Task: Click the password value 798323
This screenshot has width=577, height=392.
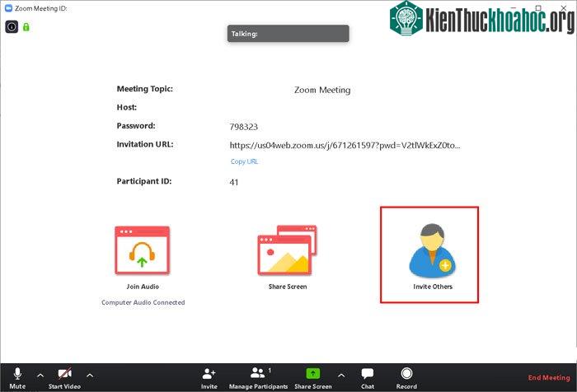Action: pos(244,127)
